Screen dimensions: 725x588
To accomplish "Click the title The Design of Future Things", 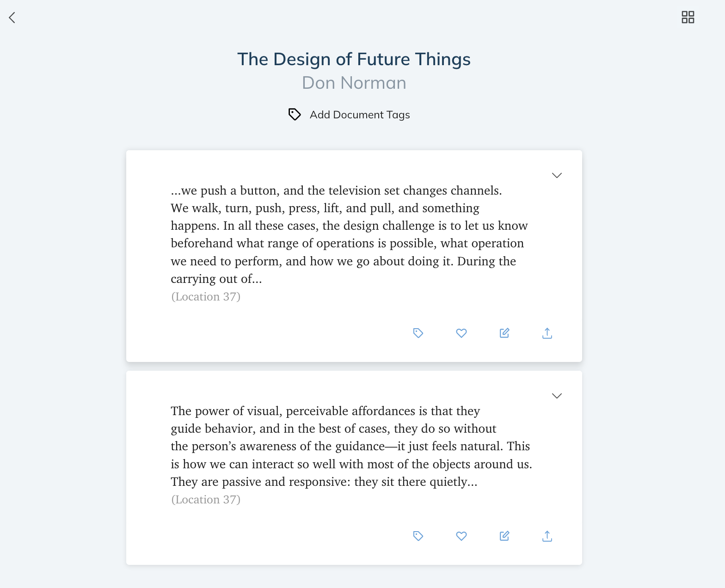I will (354, 59).
